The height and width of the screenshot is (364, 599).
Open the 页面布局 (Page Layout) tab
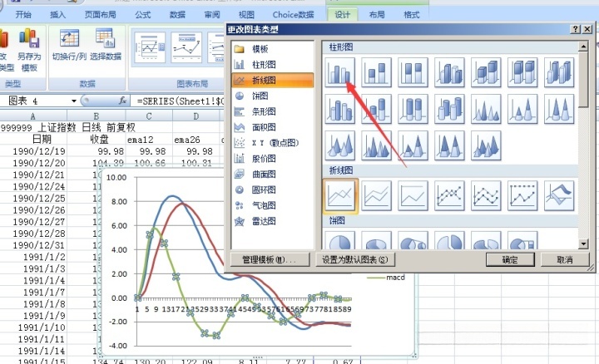101,14
